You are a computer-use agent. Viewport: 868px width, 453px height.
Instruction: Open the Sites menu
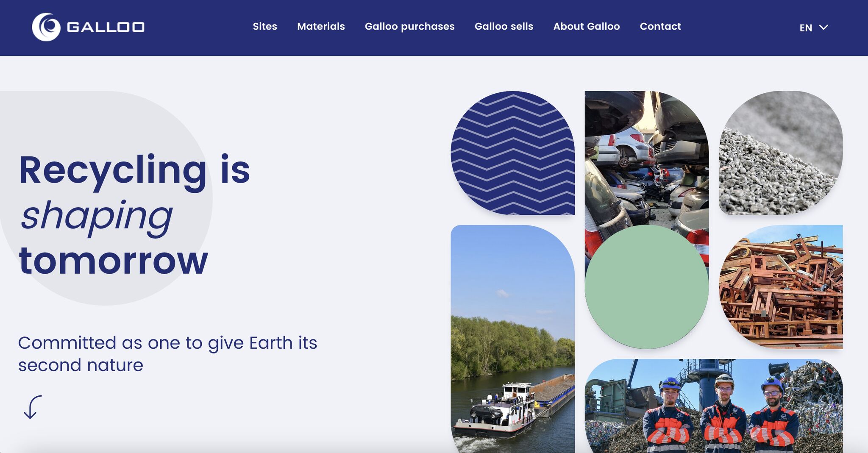[x=265, y=26]
